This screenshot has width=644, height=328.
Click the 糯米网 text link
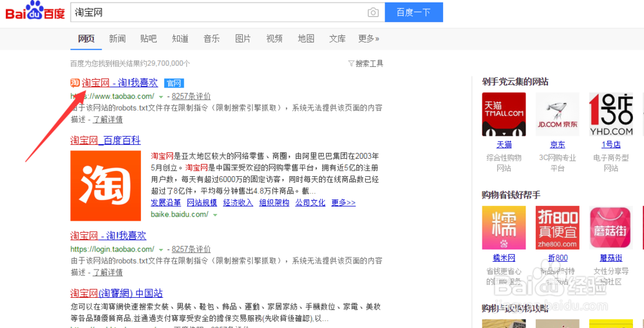504,258
